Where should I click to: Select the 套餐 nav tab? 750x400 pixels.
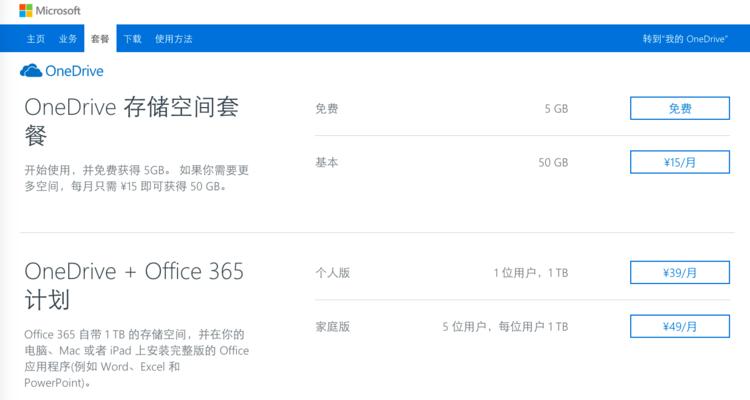point(100,39)
